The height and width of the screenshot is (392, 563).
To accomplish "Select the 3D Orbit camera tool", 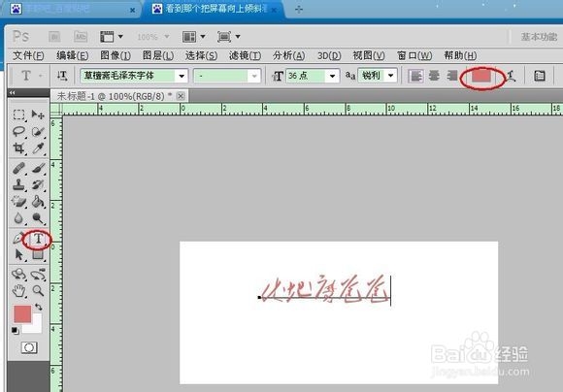I will pyautogui.click(x=38, y=275).
